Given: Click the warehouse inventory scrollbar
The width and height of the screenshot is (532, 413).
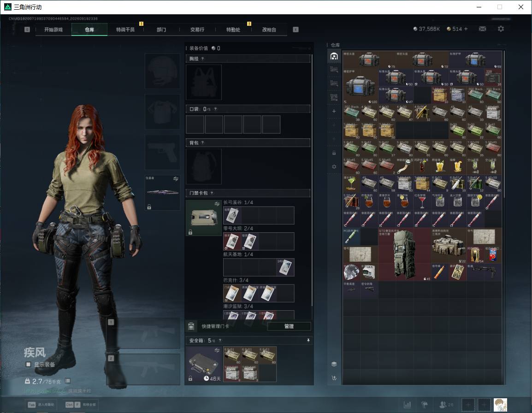Looking at the screenshot, I should tap(504, 124).
